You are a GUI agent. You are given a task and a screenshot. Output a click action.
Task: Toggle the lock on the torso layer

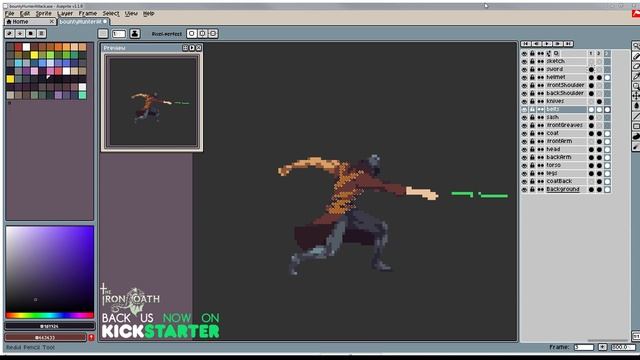tap(532, 165)
